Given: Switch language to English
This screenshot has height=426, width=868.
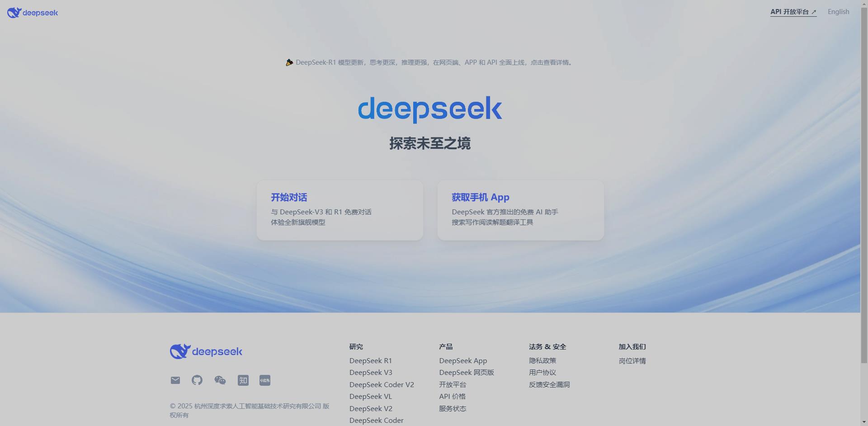Looking at the screenshot, I should point(838,12).
